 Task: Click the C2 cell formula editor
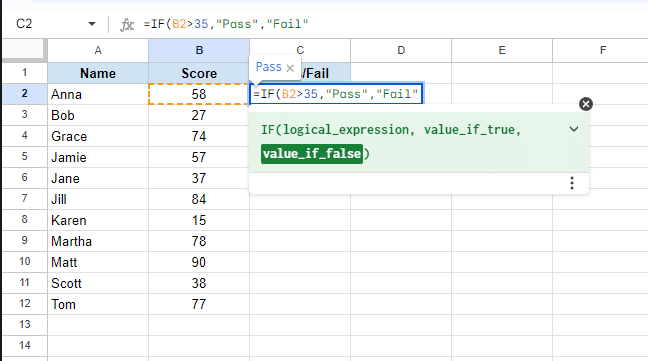click(x=336, y=94)
